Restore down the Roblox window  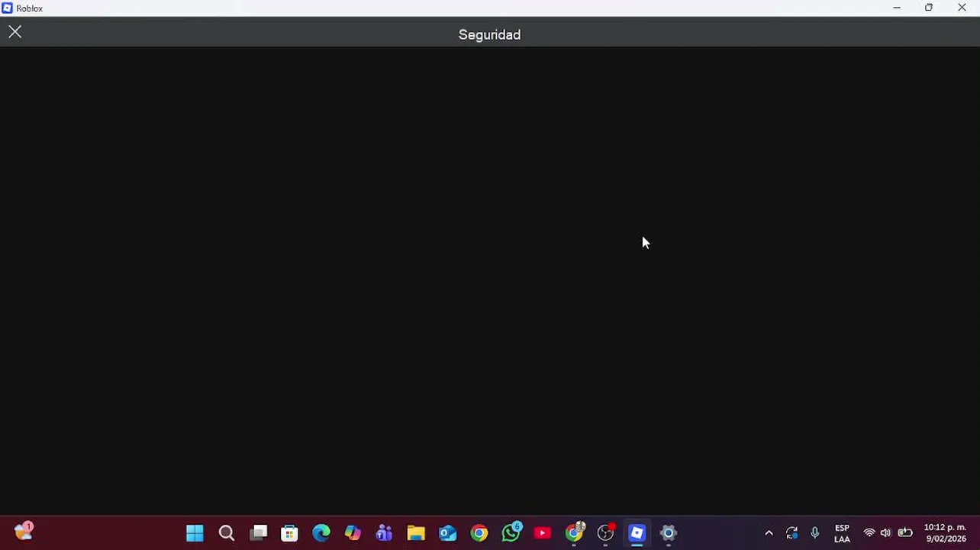929,8
